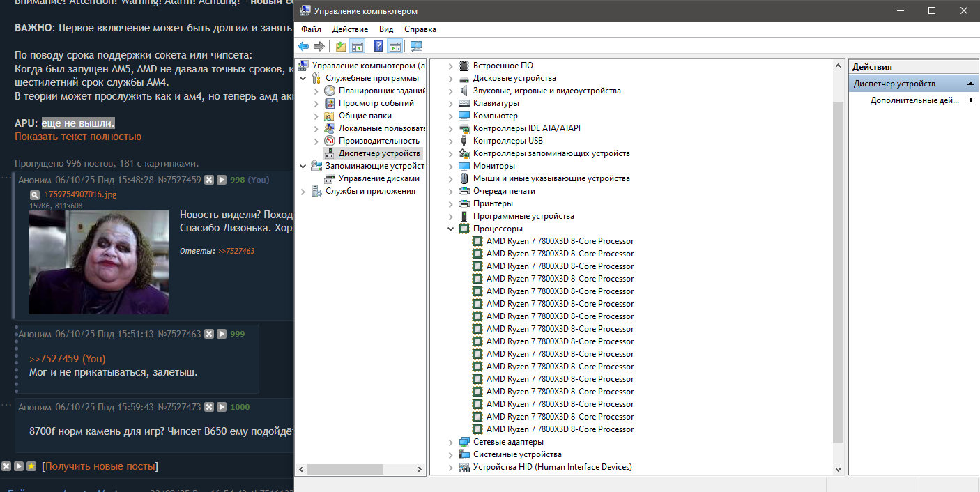Screen dimensions: 980x492
Task: Click post number №7527473
Action: 180,407
